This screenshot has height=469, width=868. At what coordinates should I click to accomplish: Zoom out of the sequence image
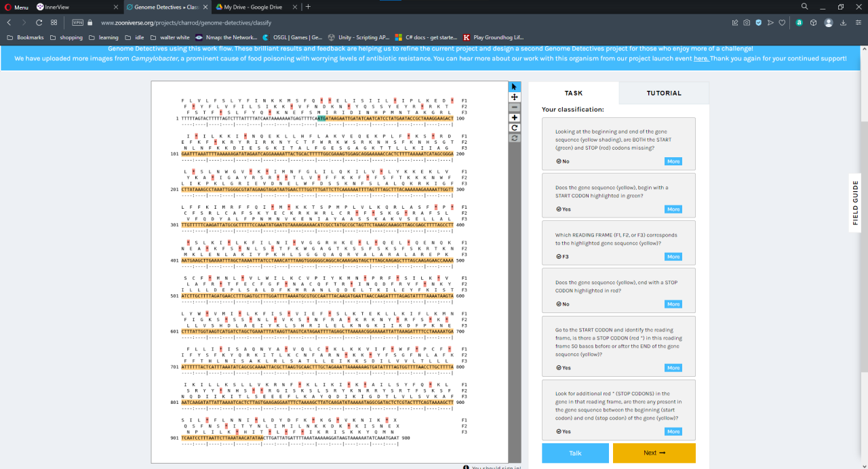pyautogui.click(x=515, y=107)
